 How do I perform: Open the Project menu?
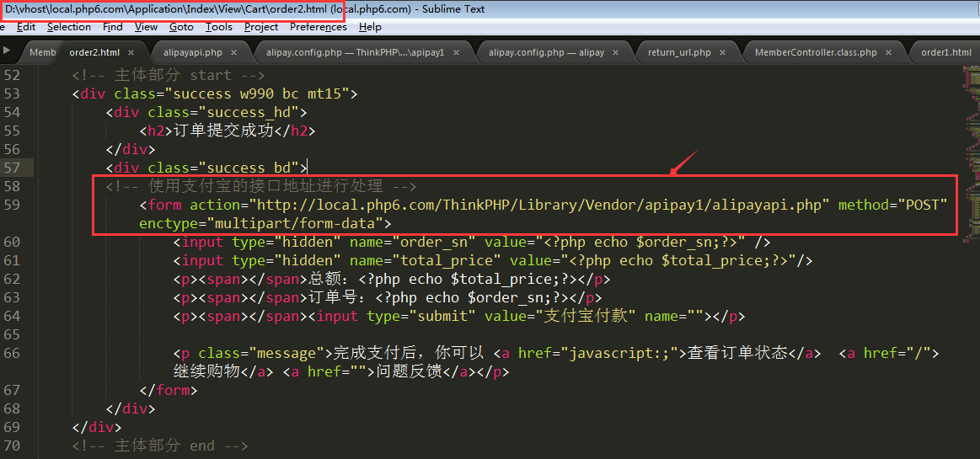(x=261, y=27)
